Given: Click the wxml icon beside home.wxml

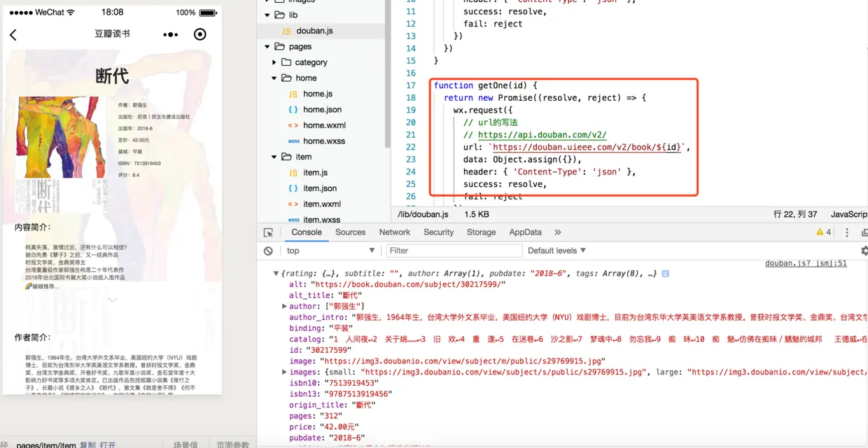Looking at the screenshot, I should (293, 125).
